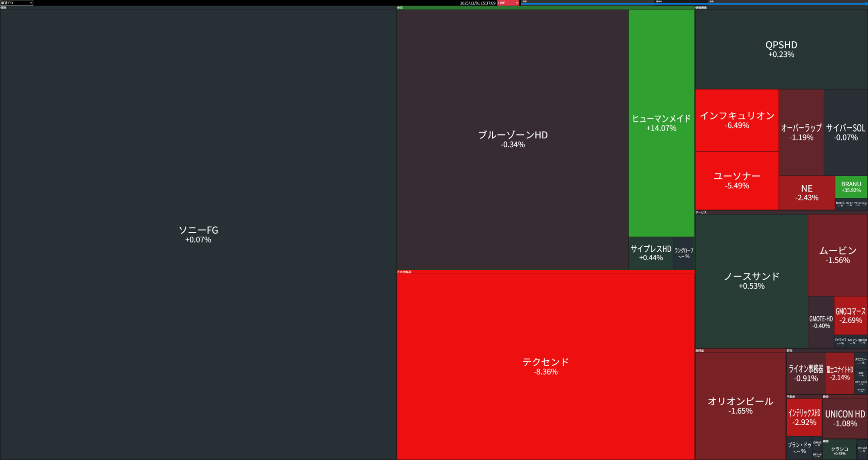The width and height of the screenshot is (868, 460).
Task: Click the オリオンビール tile
Action: pos(740,405)
